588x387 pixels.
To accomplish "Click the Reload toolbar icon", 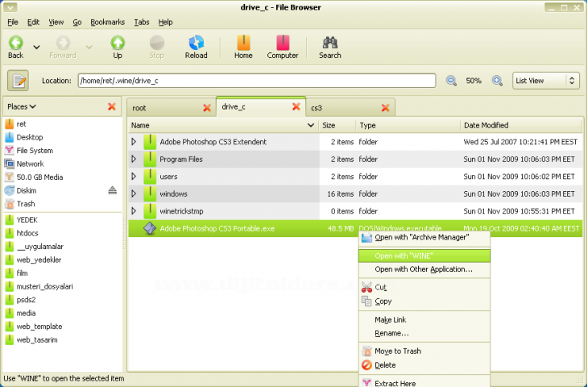I will (196, 47).
